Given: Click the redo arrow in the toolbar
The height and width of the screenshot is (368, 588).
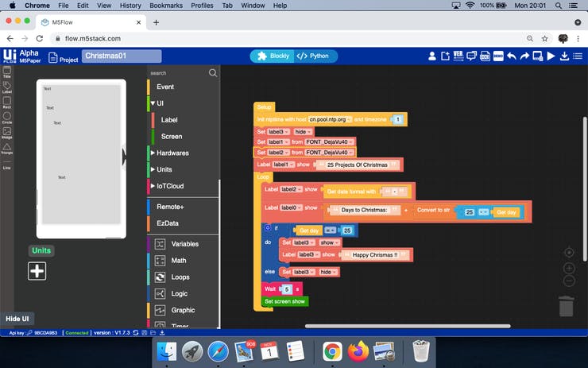Looking at the screenshot, I should click(x=524, y=56).
